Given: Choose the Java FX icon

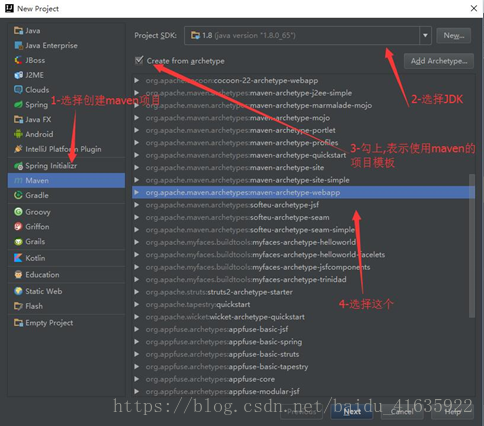Looking at the screenshot, I should tap(18, 119).
